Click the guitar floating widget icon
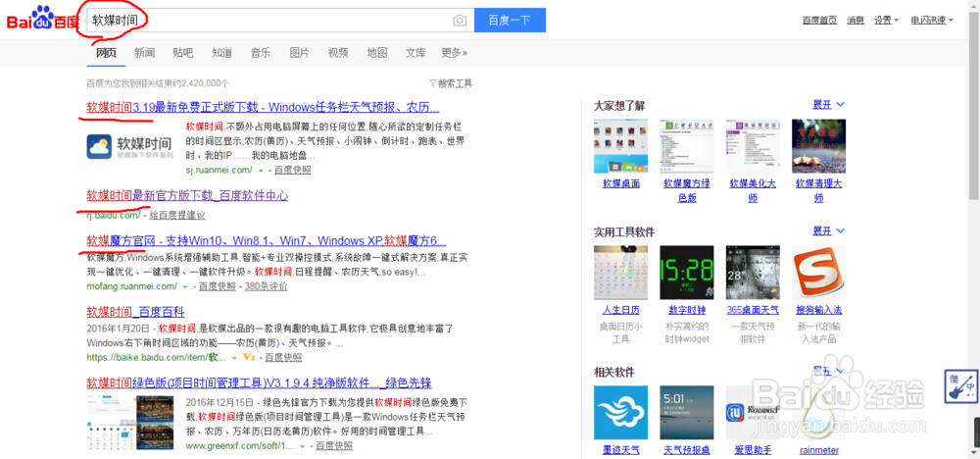The image size is (980, 459). 961,386
